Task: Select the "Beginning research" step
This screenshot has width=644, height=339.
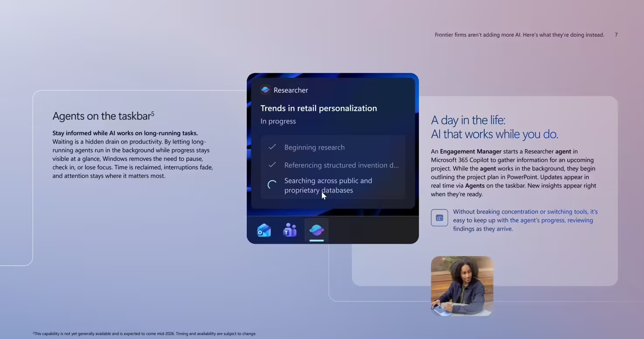Action: (315, 147)
